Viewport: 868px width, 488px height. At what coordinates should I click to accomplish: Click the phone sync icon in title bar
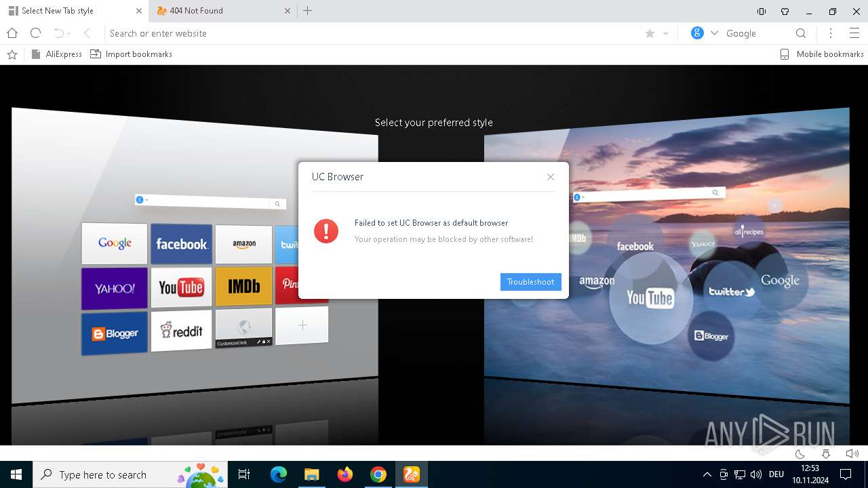762,12
